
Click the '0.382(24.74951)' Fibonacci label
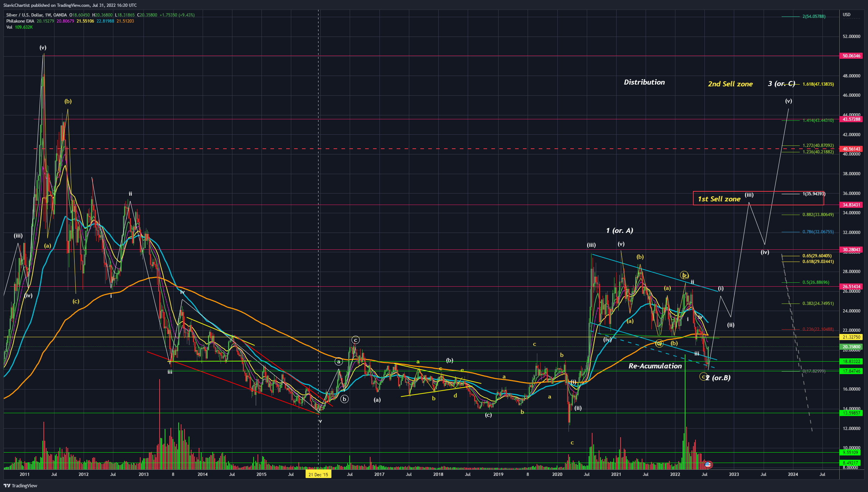(818, 304)
